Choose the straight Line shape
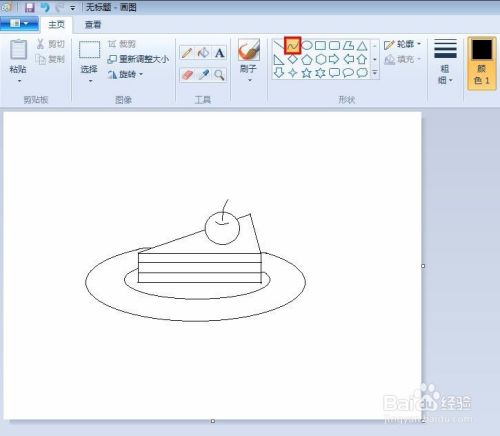 [279, 46]
